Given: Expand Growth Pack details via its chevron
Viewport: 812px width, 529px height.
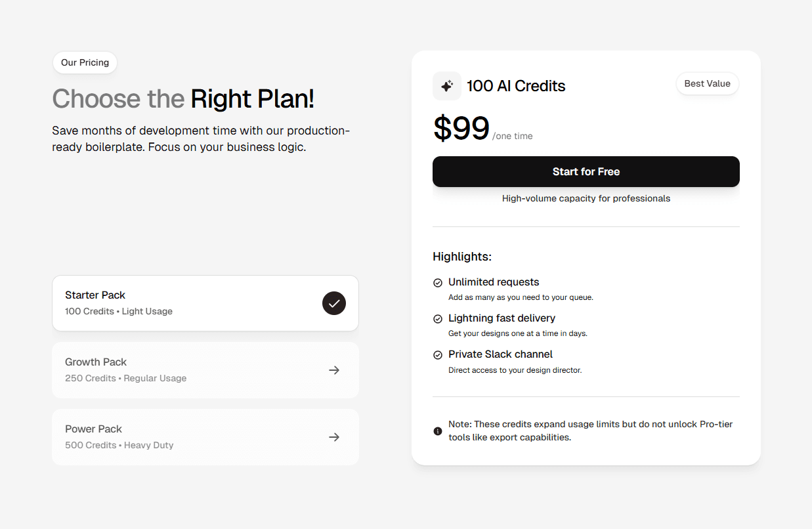Looking at the screenshot, I should click(x=334, y=370).
